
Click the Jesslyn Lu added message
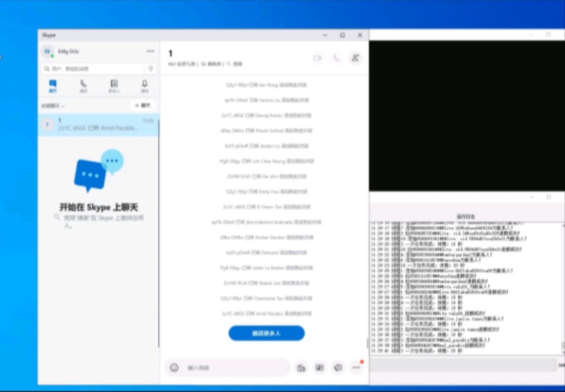coord(266,146)
